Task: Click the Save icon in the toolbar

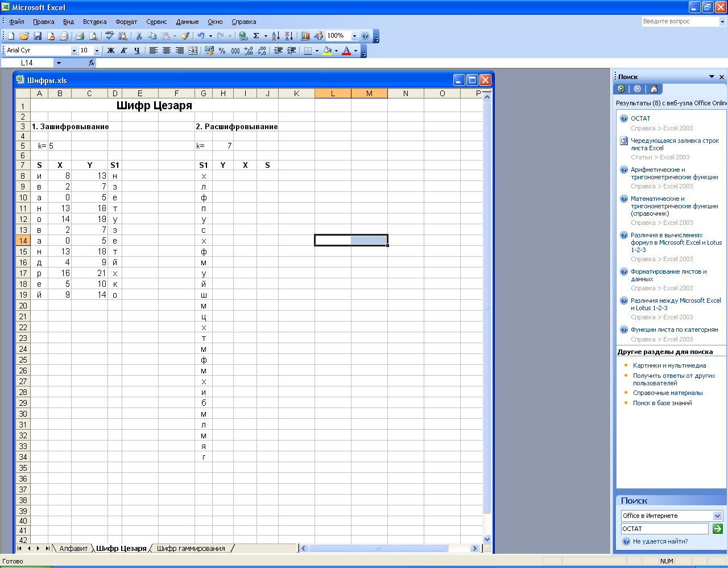Action: [x=38, y=36]
